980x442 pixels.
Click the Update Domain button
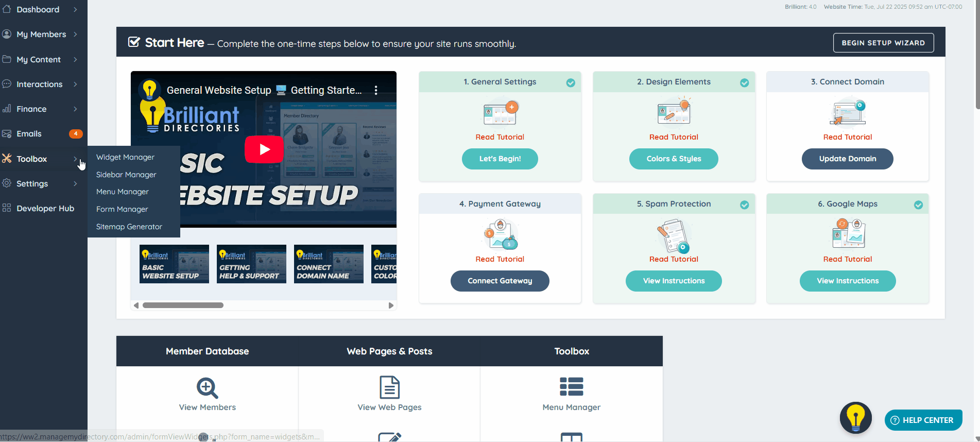(x=848, y=159)
